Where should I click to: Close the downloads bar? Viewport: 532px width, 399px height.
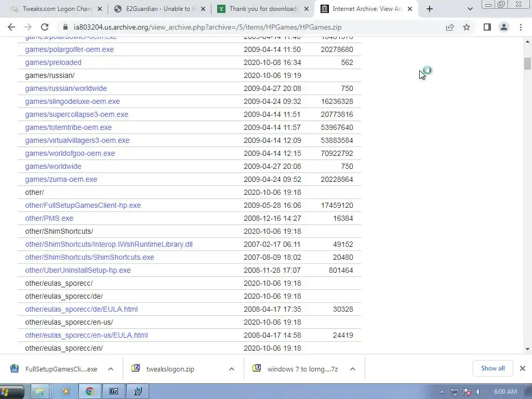pos(523,368)
